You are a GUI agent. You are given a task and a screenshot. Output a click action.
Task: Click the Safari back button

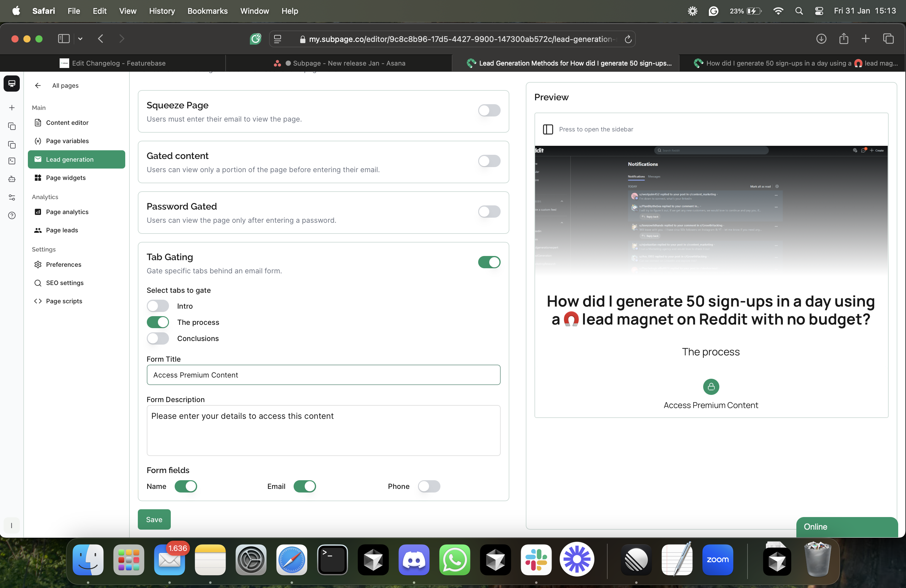[100, 39]
